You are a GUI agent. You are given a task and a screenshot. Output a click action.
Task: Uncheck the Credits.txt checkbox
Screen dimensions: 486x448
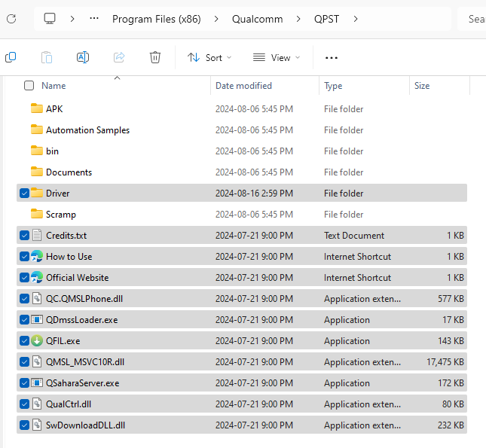coord(24,236)
